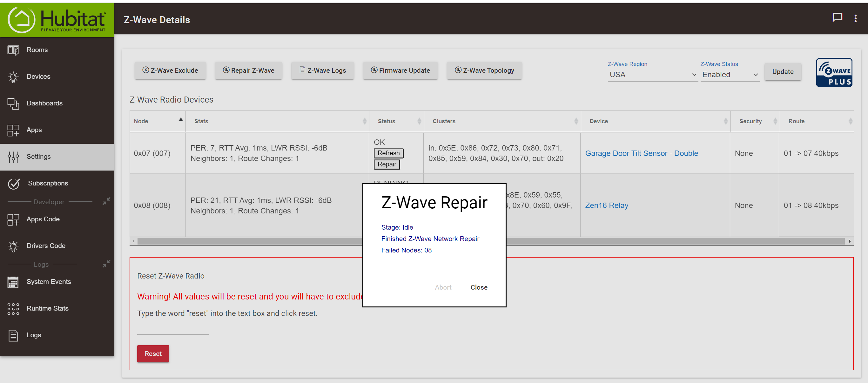
Task: Open the Z-Wave Status dropdown
Action: coord(730,74)
